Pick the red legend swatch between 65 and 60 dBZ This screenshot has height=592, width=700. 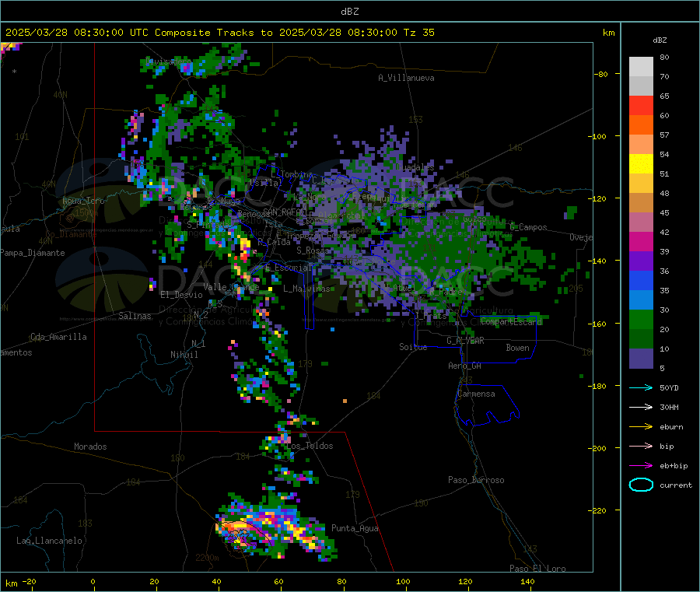(x=641, y=105)
